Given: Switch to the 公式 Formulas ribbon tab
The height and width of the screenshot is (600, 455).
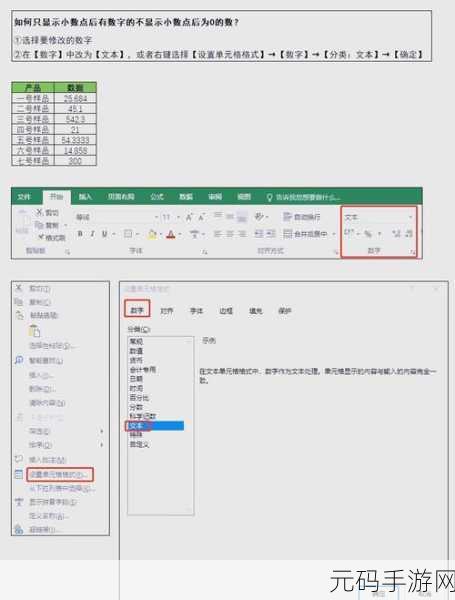Looking at the screenshot, I should coord(157,197).
